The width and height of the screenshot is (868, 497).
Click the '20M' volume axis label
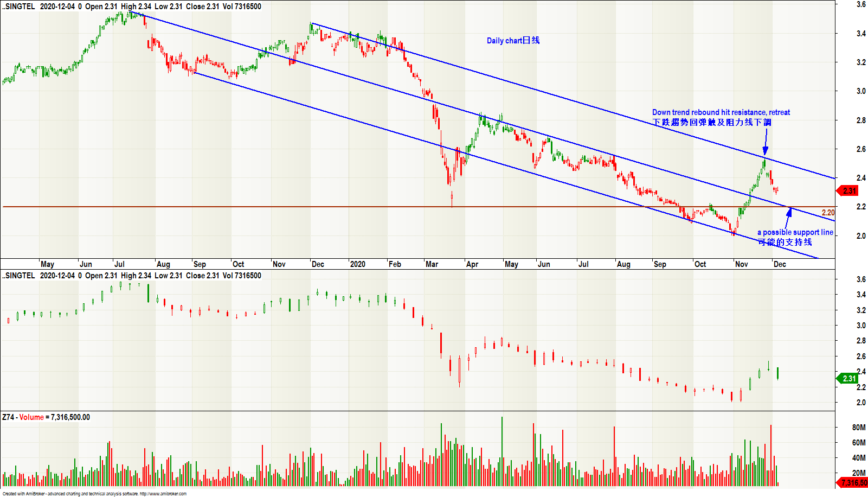pyautogui.click(x=859, y=473)
